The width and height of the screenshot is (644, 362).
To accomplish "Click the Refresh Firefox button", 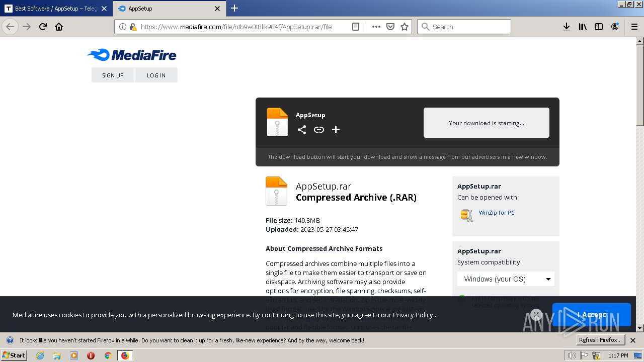I will click(x=600, y=340).
